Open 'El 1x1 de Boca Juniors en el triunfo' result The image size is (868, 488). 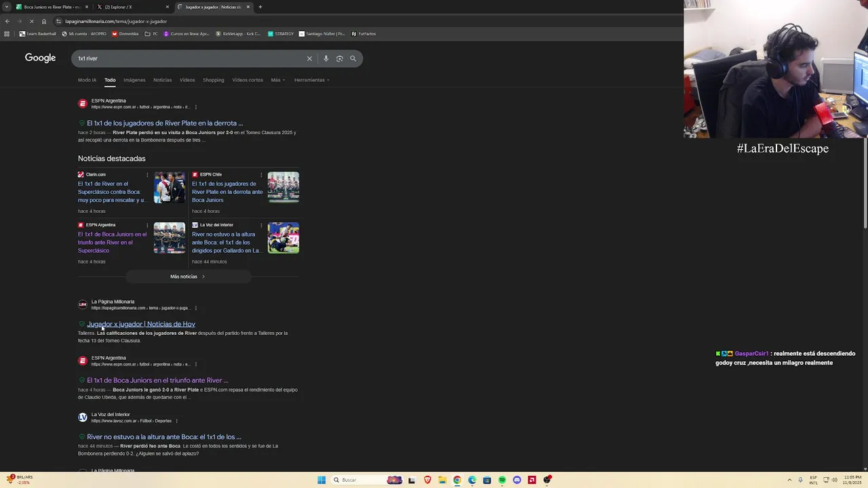pos(157,380)
